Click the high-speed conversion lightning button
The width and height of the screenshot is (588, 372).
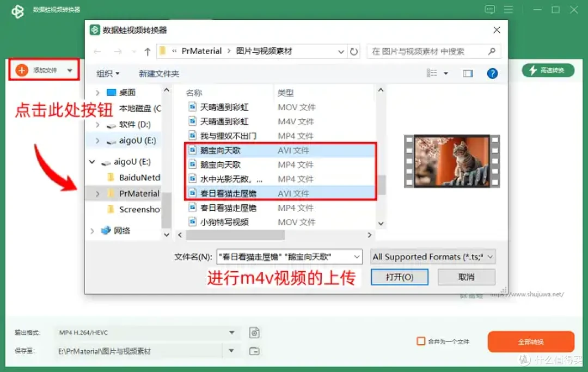coord(548,70)
